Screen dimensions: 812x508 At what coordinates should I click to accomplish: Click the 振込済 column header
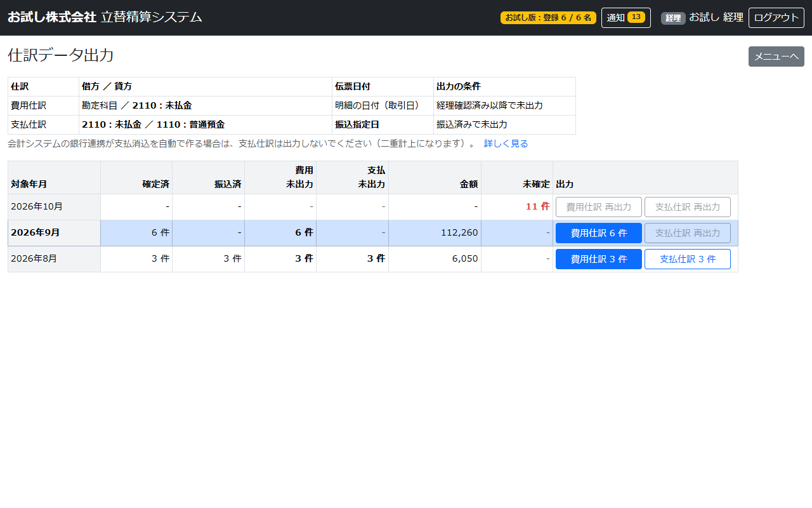click(208, 178)
